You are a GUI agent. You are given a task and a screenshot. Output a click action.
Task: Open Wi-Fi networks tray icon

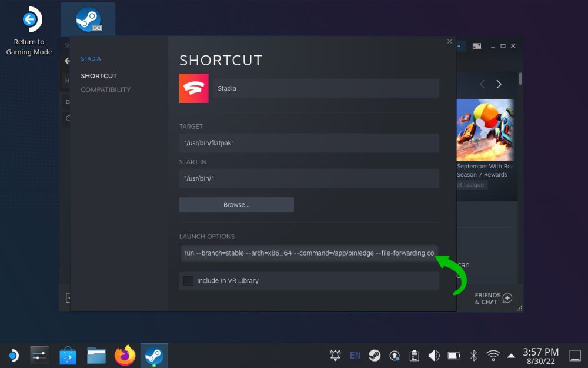pos(493,355)
